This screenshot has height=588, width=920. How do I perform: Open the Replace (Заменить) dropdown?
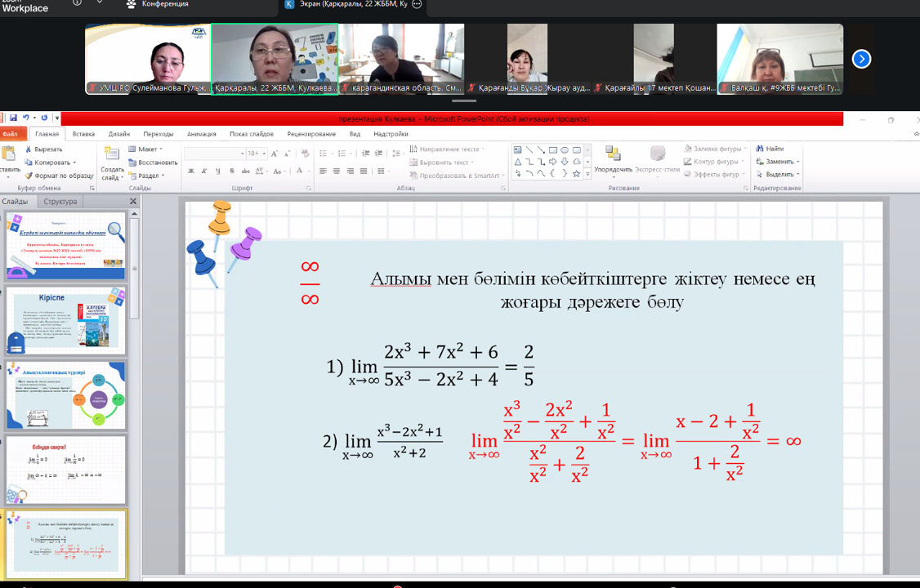(x=780, y=162)
